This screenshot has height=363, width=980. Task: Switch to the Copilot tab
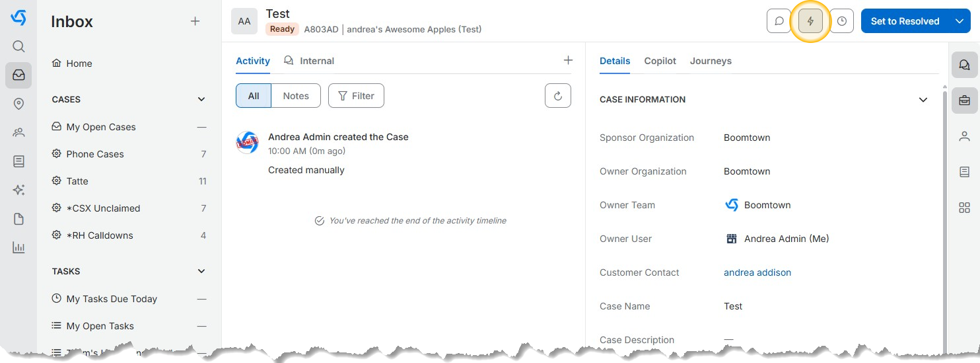tap(660, 61)
